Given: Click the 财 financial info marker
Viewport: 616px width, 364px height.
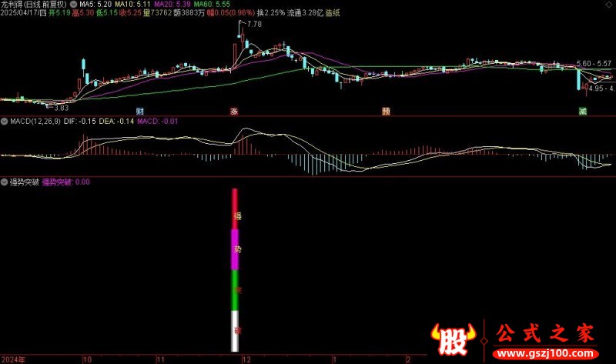Looking at the screenshot, I should click(x=140, y=111).
